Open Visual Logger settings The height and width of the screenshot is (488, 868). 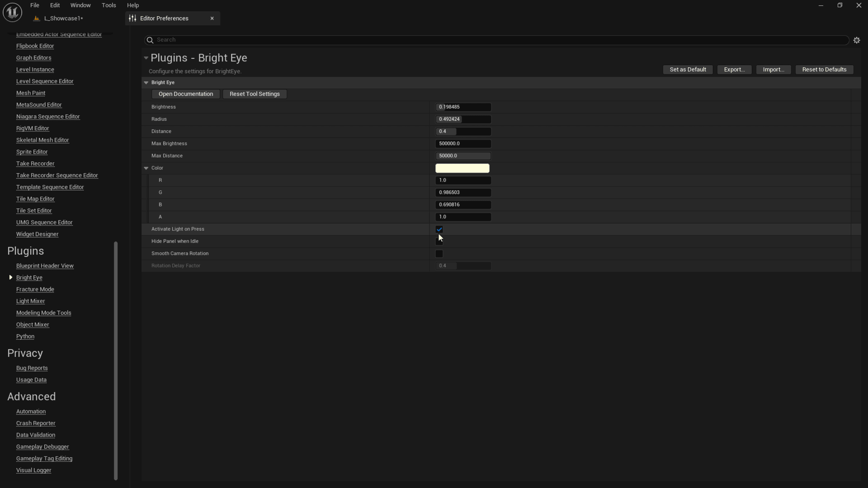click(33, 470)
